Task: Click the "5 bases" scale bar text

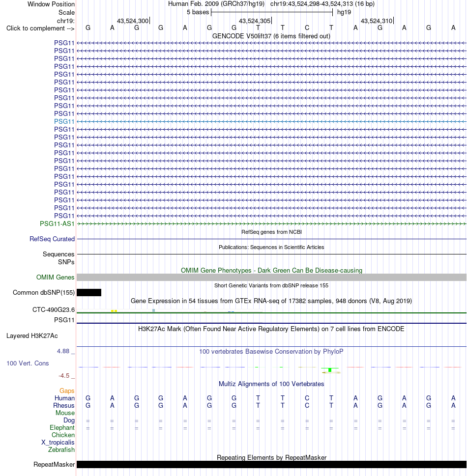Action: pyautogui.click(x=198, y=12)
